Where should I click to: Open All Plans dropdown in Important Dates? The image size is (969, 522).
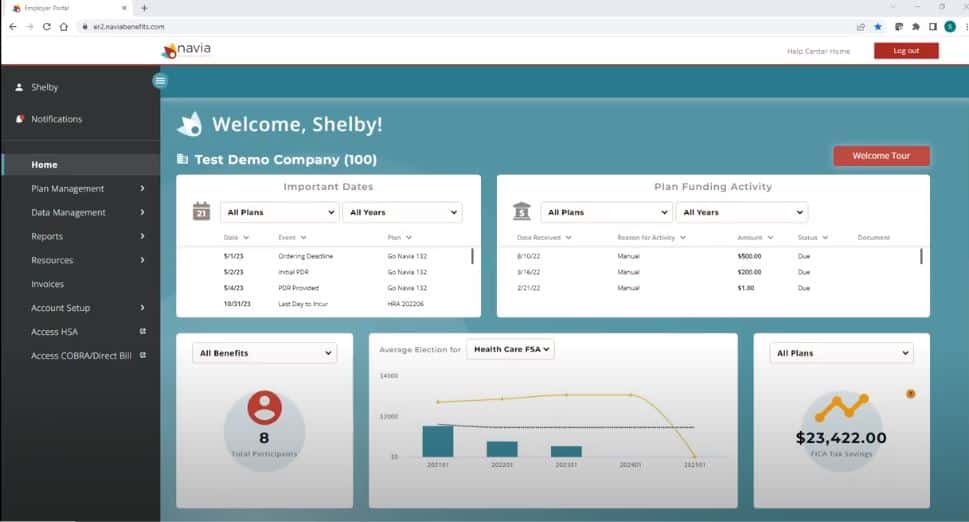click(279, 212)
